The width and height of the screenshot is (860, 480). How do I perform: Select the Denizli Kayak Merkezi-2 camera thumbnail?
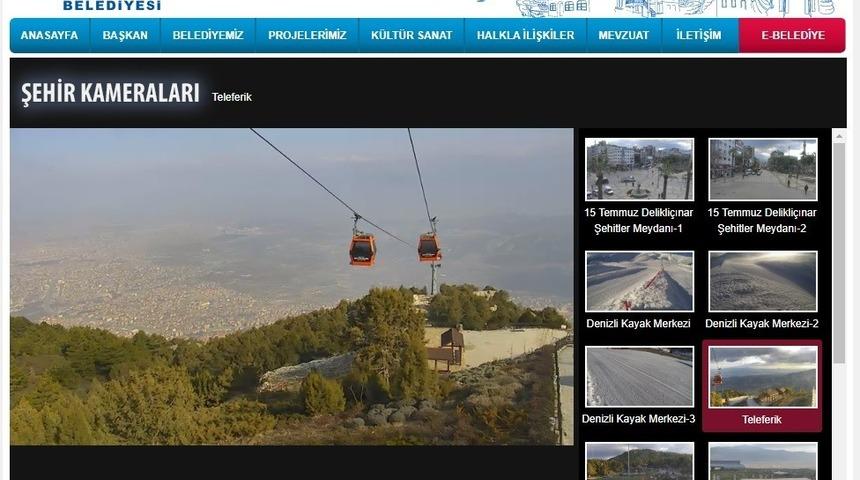762,281
